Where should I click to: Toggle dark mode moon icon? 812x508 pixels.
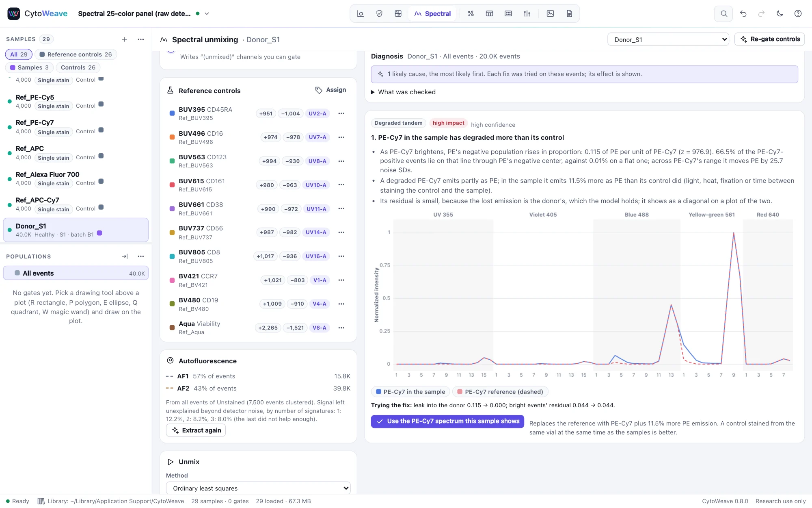tap(780, 13)
